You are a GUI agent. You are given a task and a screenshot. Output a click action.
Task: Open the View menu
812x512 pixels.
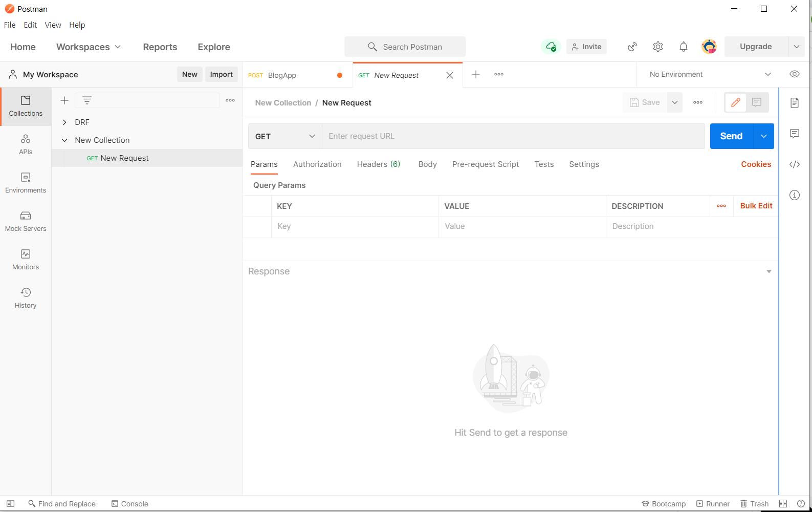[x=53, y=25]
